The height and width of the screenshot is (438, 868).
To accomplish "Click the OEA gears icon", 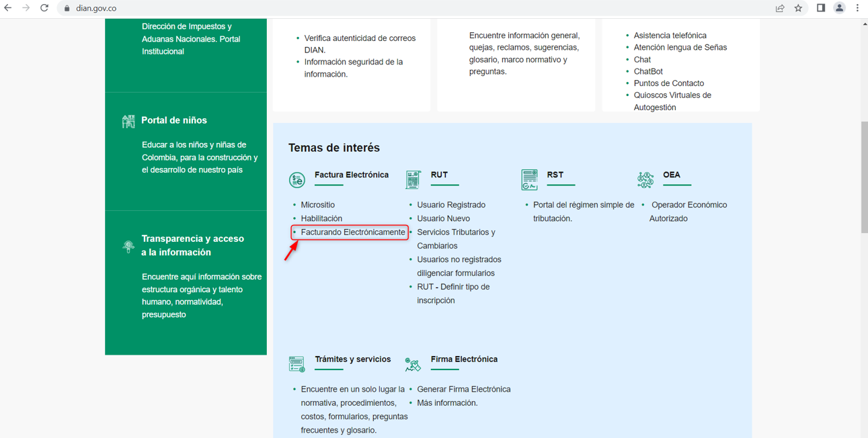I will tap(645, 180).
